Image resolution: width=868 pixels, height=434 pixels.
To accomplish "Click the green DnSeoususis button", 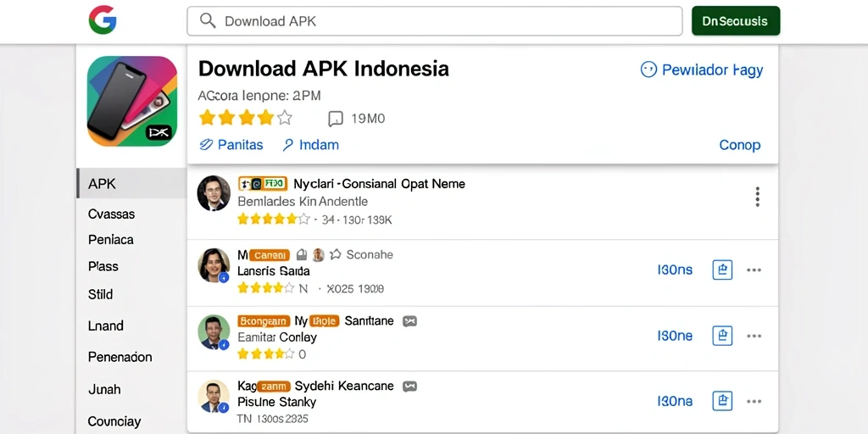I will (x=736, y=21).
